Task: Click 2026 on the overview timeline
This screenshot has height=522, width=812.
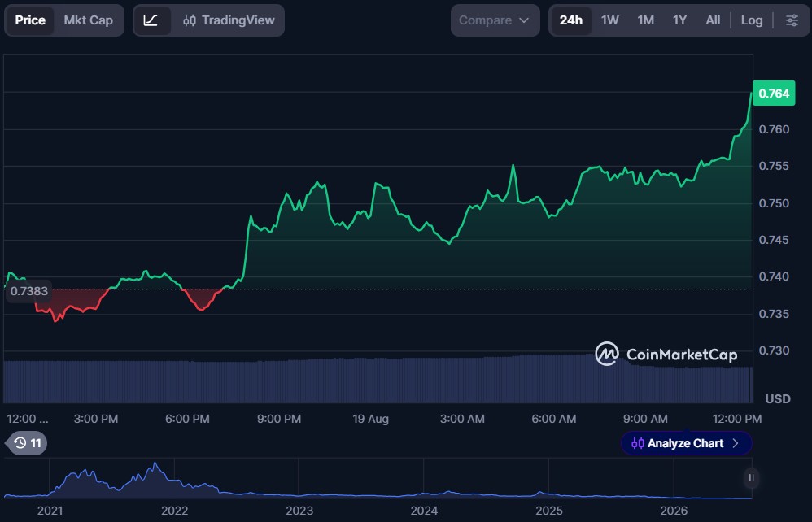Action: tap(674, 511)
